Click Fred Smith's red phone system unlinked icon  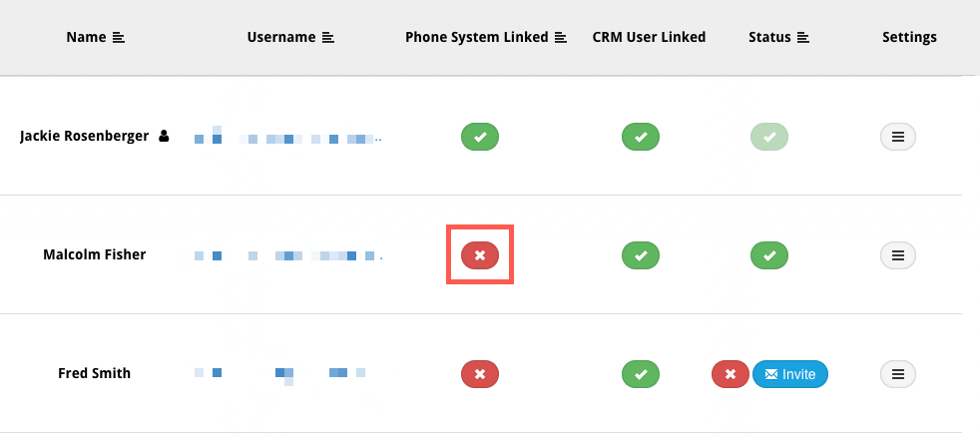click(x=480, y=374)
